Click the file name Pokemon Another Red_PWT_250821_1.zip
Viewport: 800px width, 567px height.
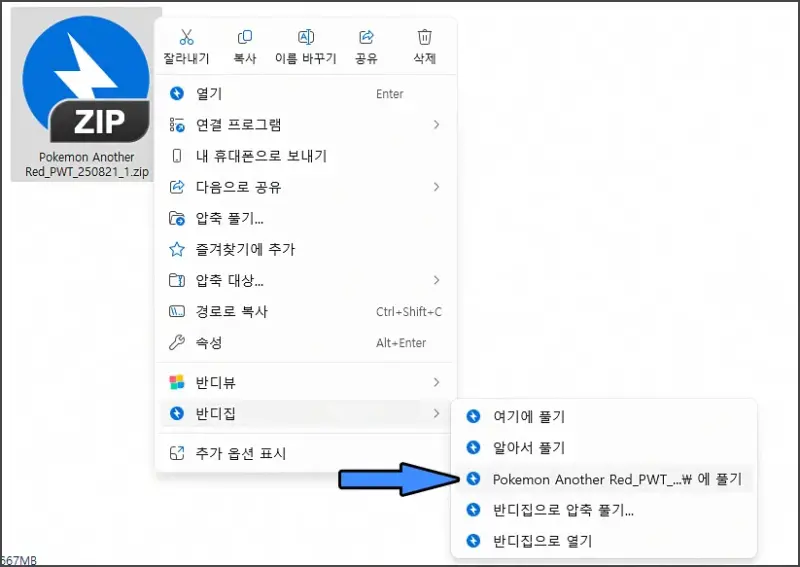click(87, 164)
